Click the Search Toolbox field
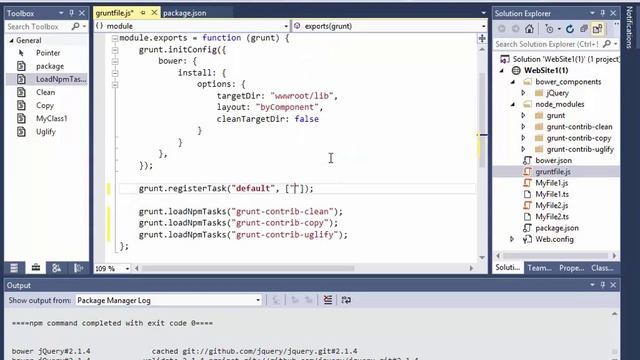640x360 pixels. 39,27
